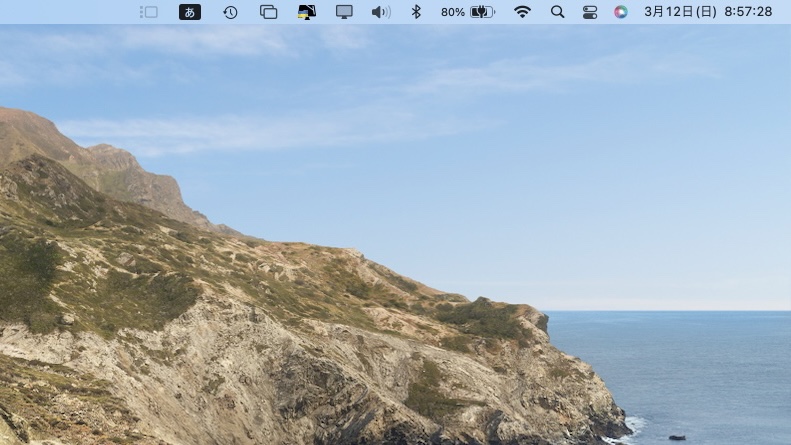791x445 pixels.
Task: Click the 80% battery percentage text
Action: [452, 12]
